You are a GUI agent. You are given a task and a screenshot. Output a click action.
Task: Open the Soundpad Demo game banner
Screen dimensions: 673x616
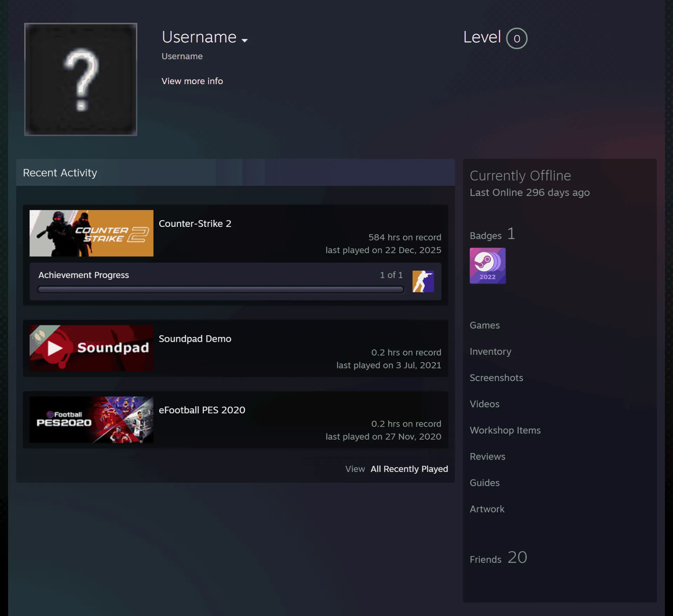(x=91, y=348)
